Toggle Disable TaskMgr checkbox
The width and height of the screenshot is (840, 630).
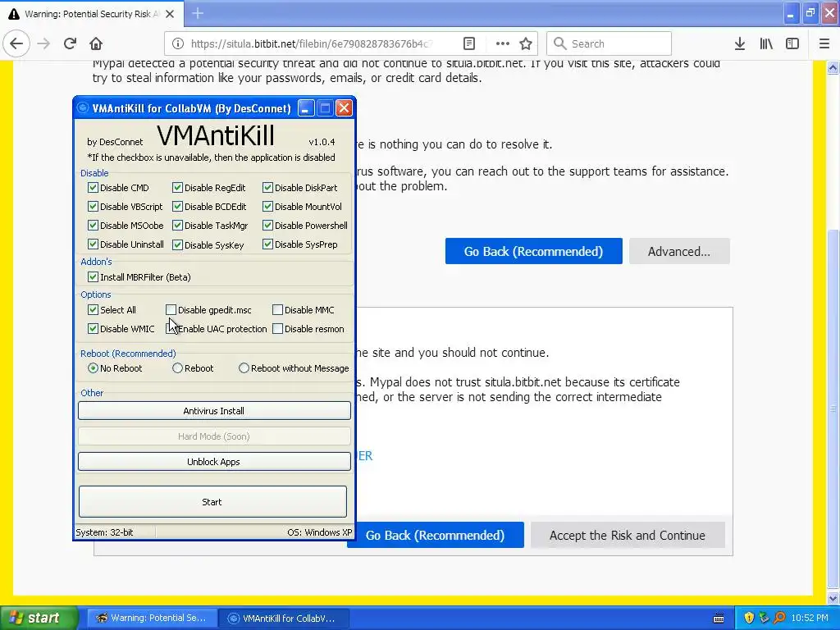click(x=177, y=226)
